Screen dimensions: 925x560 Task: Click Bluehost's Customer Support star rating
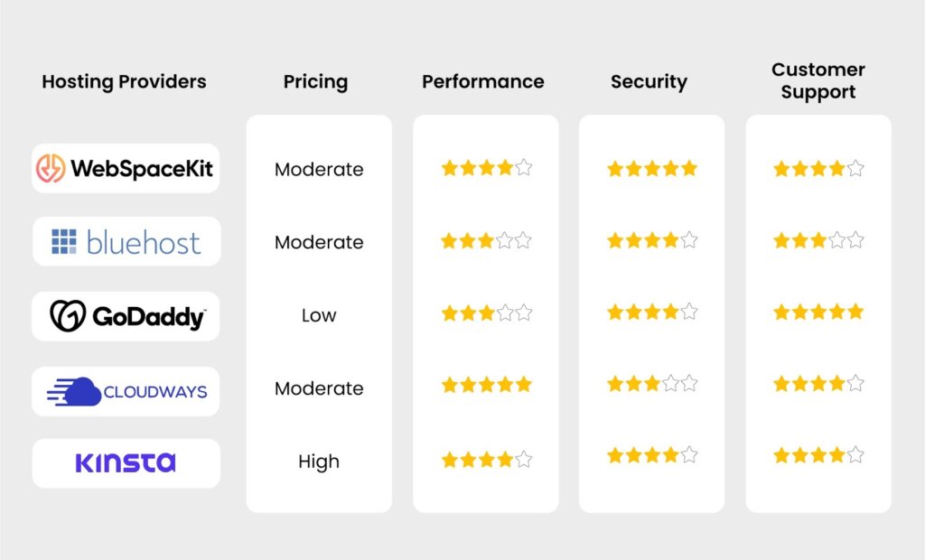(818, 240)
